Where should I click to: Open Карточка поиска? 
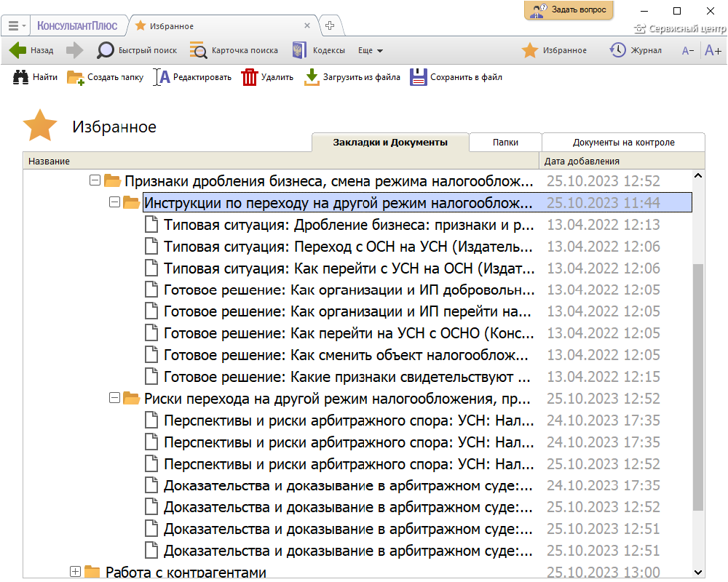pyautogui.click(x=234, y=50)
